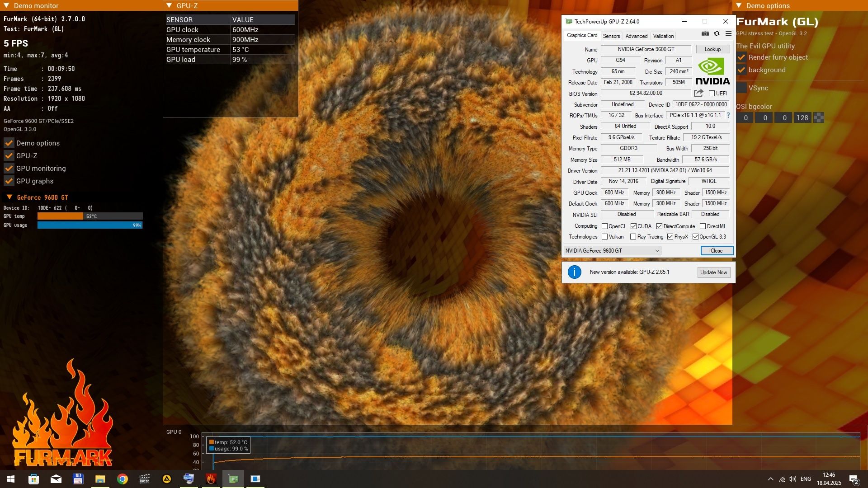Screen dimensions: 868x488
Task: Switch to the Advanced tab
Action: 637,36
